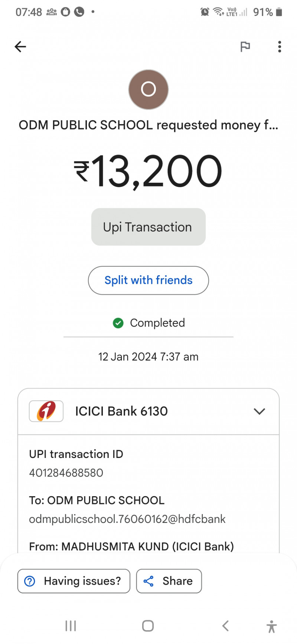Tap the green Completed checkmark icon
Screen dimensions: 297x644
click(118, 323)
